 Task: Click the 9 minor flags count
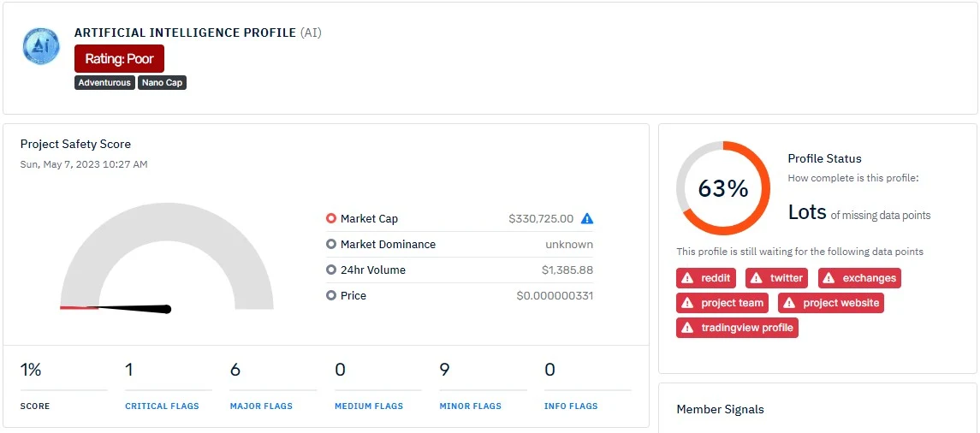(x=444, y=370)
